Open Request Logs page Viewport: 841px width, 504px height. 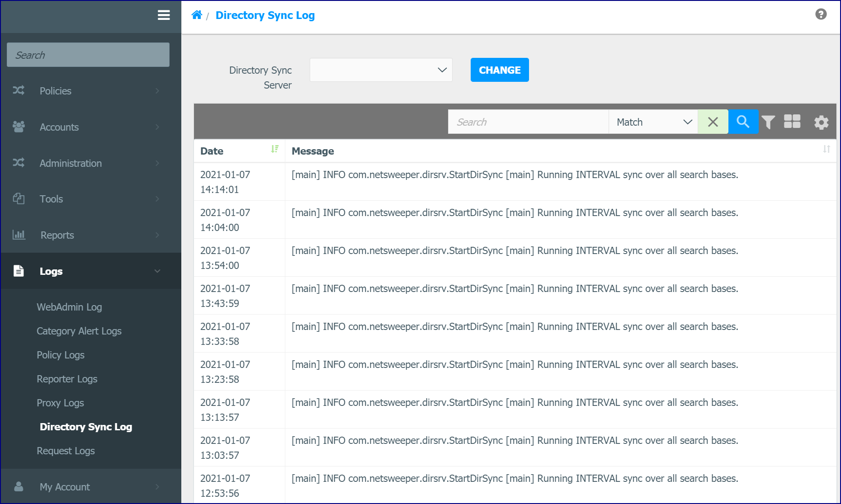click(66, 451)
